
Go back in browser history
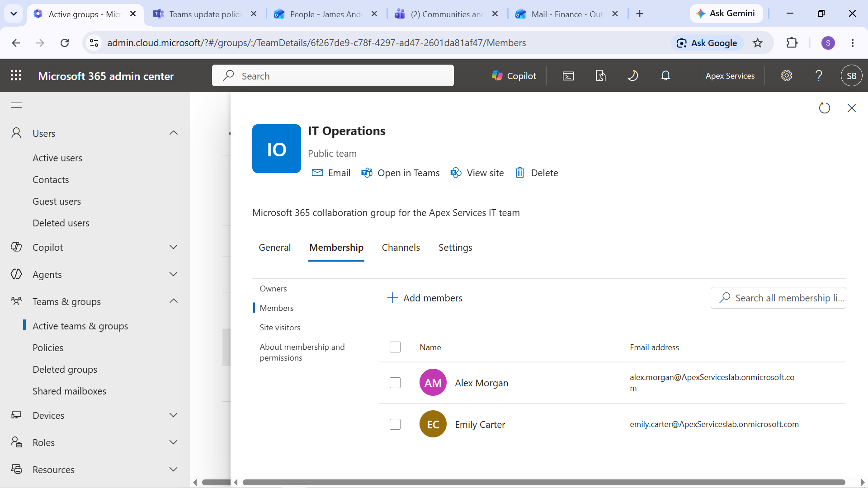(x=16, y=43)
